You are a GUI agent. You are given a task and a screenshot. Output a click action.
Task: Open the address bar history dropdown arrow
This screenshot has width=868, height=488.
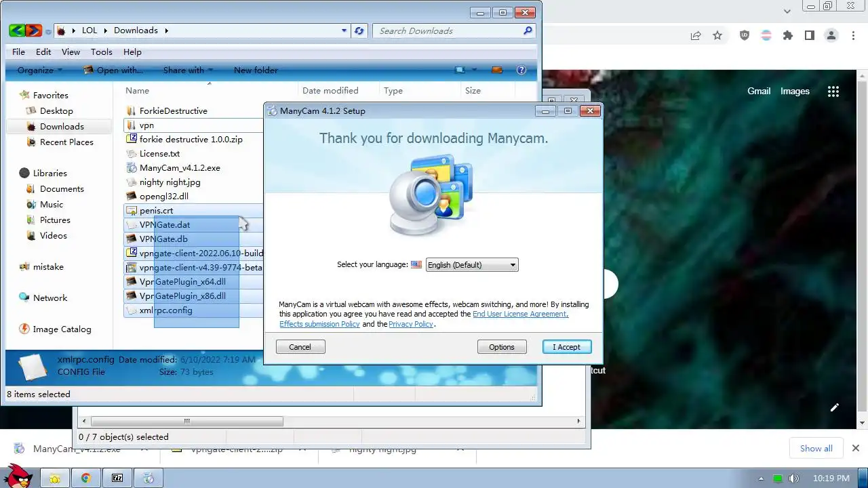pos(344,30)
